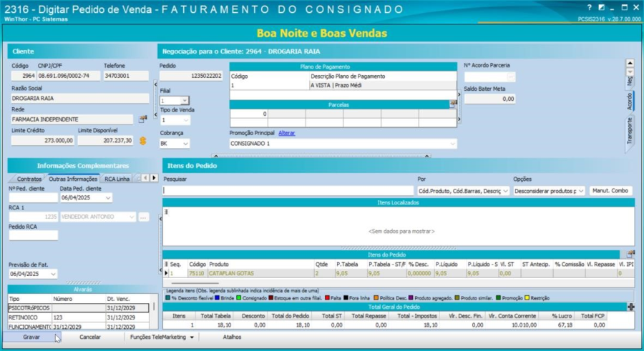Click the Pedido RCA input field

point(33,236)
